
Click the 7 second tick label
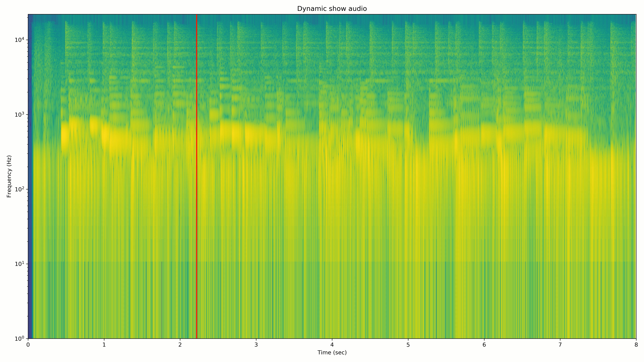560,345
